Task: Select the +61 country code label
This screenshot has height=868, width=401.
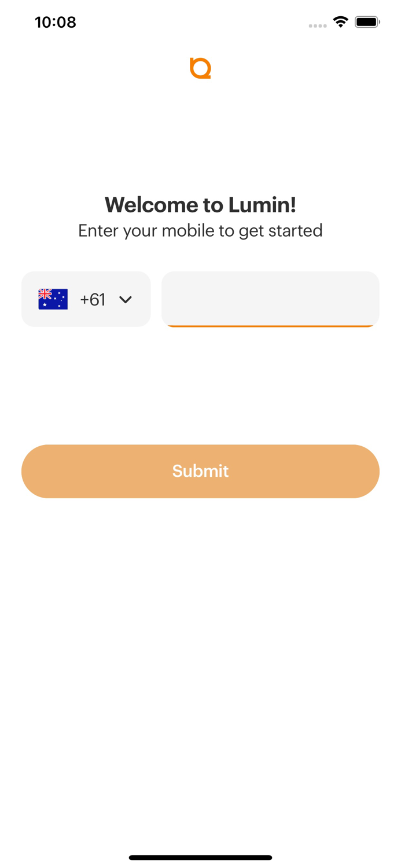Action: tap(92, 299)
